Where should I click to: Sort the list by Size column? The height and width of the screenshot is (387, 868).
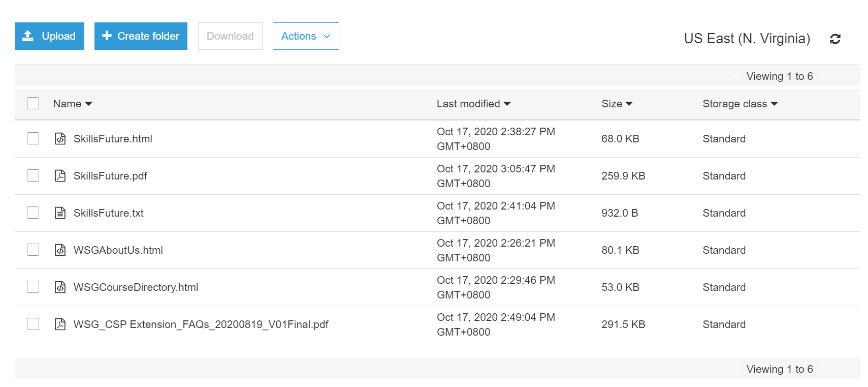(x=617, y=104)
